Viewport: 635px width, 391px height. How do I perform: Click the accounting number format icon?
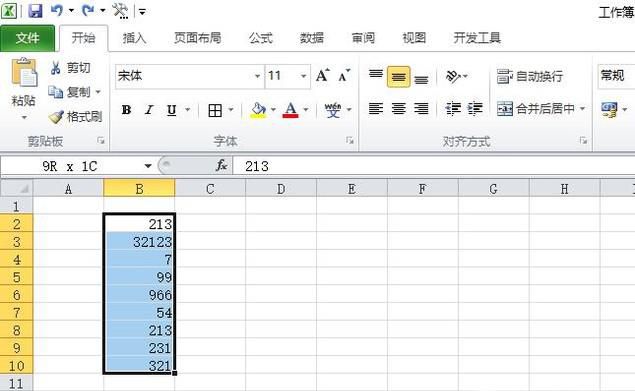[x=609, y=109]
